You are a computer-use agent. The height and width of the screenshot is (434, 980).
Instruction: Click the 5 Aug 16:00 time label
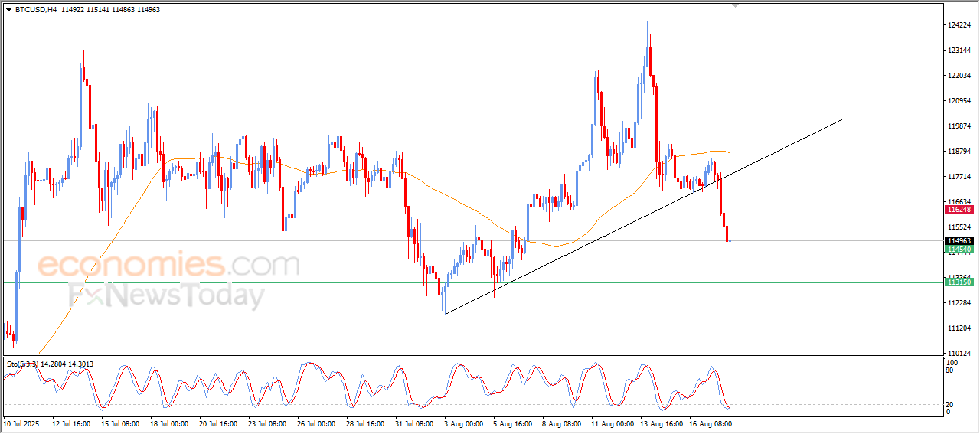[511, 423]
